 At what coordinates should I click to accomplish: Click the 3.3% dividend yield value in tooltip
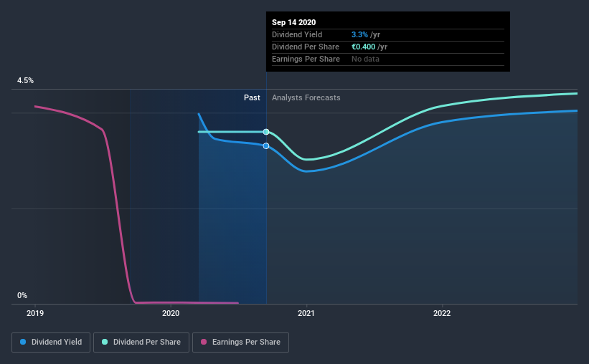(359, 34)
